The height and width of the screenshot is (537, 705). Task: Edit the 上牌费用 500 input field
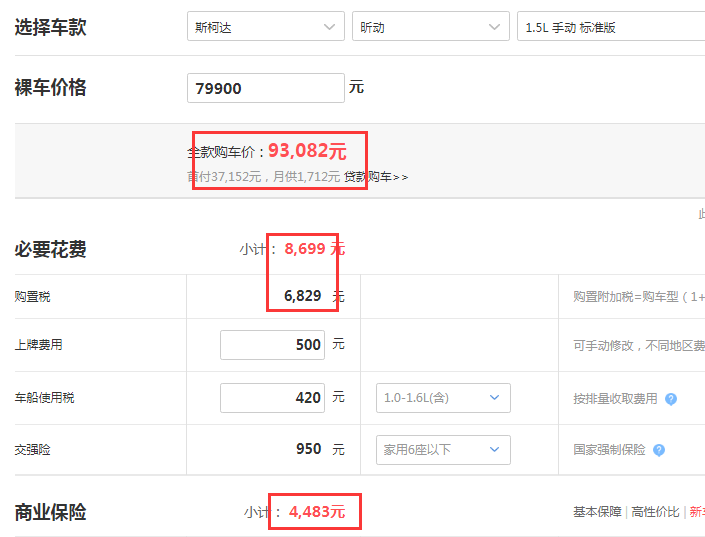click(x=272, y=345)
